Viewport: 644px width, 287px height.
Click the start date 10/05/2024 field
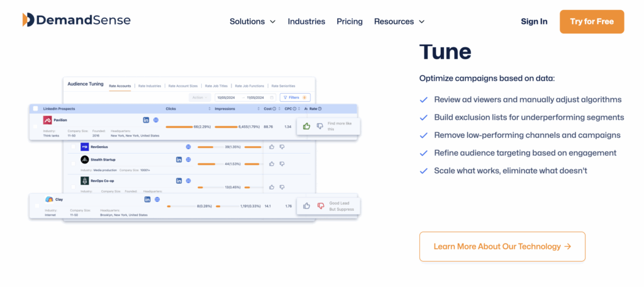226,98
